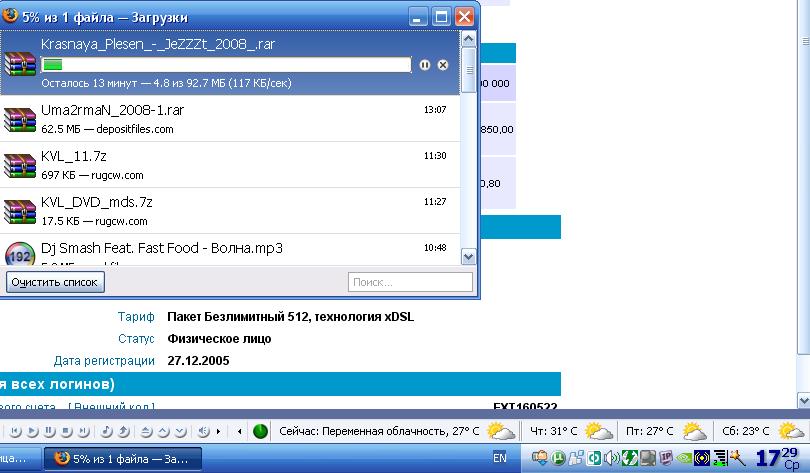
Task: Select the Dj Smash mp3 file icon
Action: [20, 254]
